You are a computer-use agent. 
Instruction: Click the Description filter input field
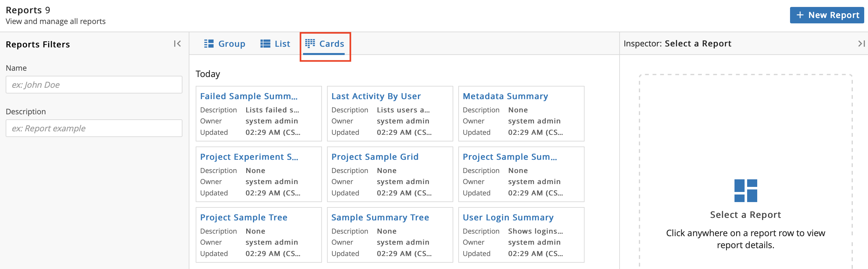(x=94, y=128)
